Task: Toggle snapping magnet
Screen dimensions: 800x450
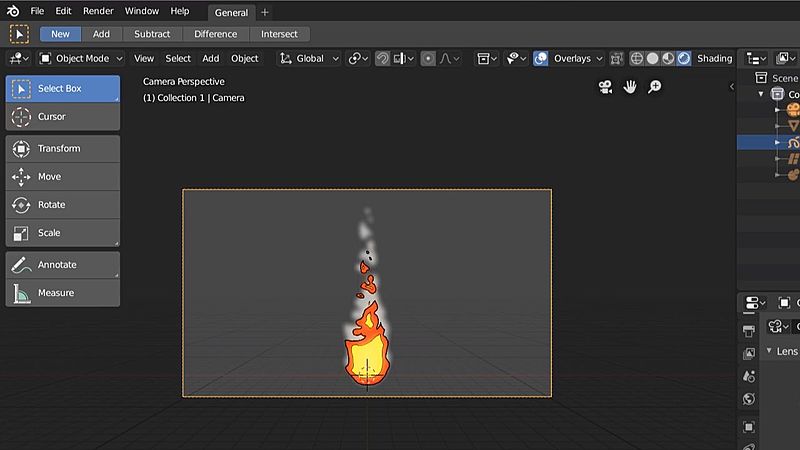Action: coord(382,59)
